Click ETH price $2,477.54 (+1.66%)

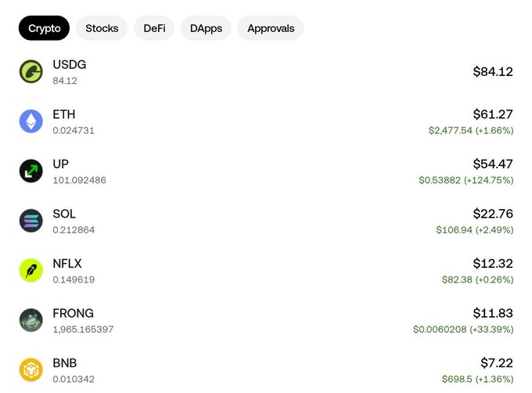pos(471,131)
